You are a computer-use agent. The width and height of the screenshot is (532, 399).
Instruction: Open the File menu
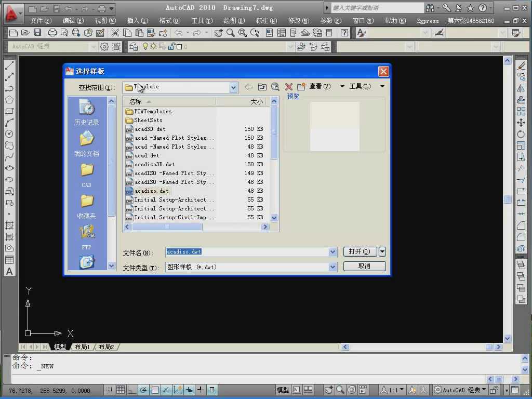pyautogui.click(x=41, y=21)
